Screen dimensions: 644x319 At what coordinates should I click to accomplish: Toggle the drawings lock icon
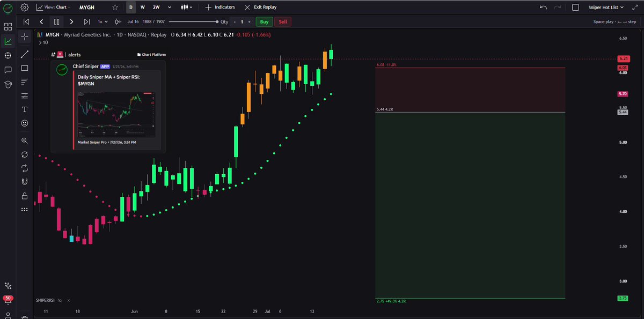point(25,196)
